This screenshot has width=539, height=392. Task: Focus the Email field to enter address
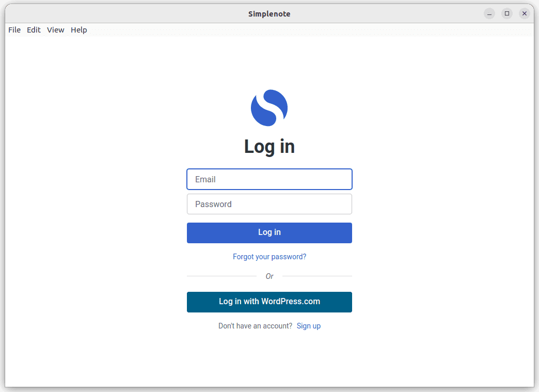pyautogui.click(x=269, y=179)
